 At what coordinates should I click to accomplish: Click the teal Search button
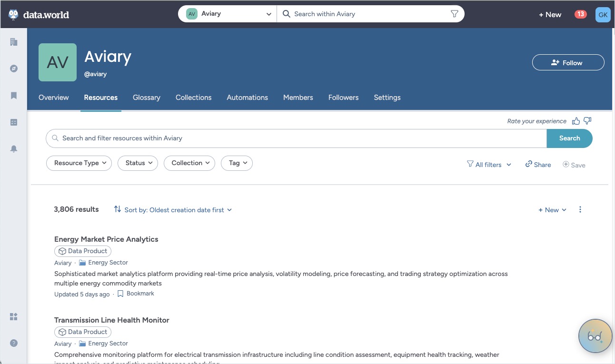pos(569,138)
